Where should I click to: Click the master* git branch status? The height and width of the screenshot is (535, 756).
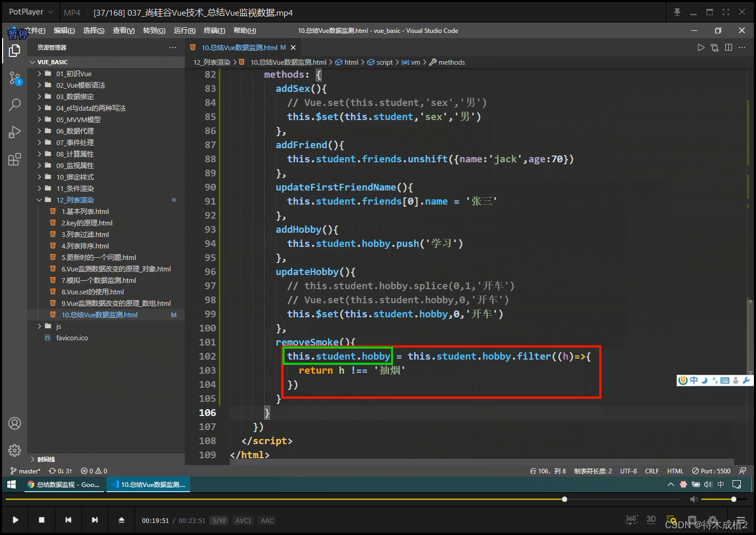point(26,471)
